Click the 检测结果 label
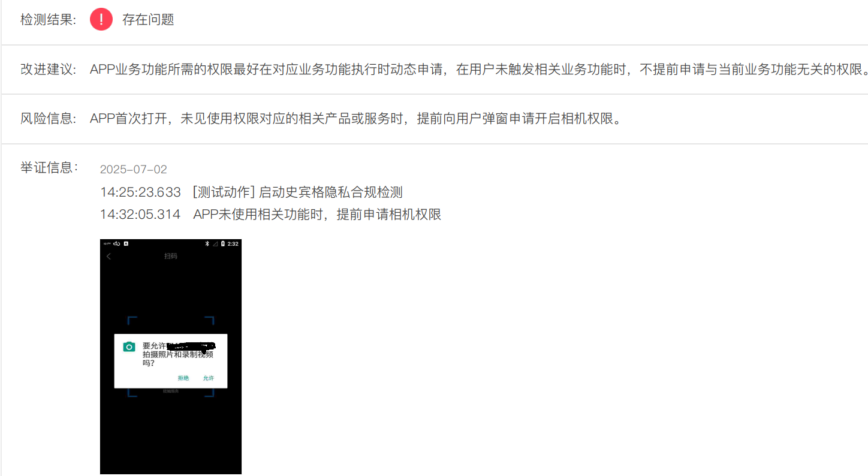The width and height of the screenshot is (868, 476). click(48, 19)
